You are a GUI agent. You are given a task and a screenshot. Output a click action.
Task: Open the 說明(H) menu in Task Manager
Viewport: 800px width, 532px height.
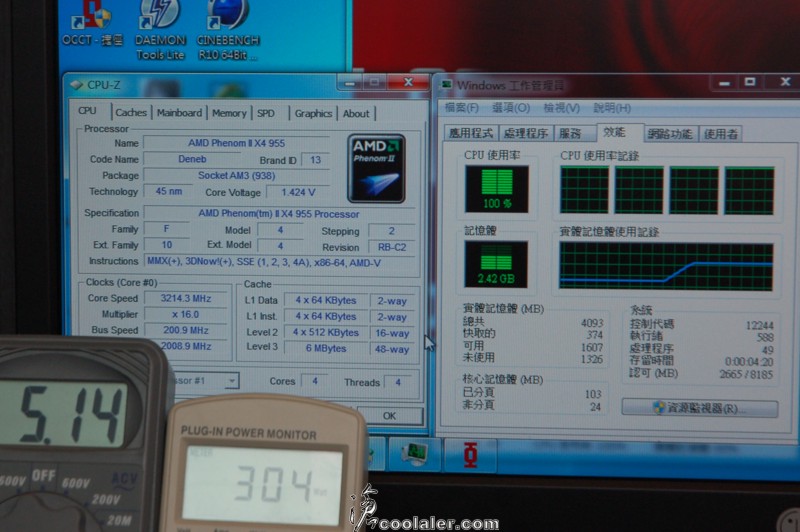tap(612, 108)
